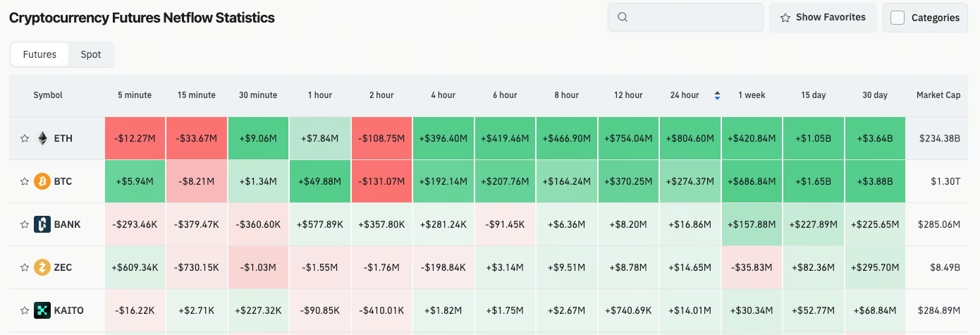Click the Zcash coin logo
Viewport: 980px width, 335px height.
click(x=42, y=268)
